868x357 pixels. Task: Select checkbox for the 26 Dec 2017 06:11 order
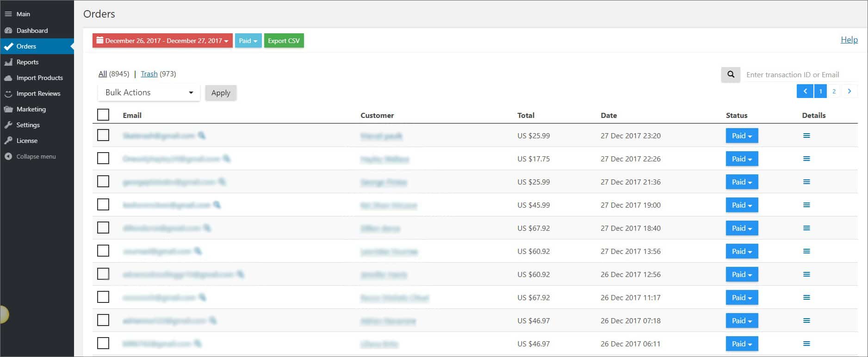pyautogui.click(x=103, y=343)
